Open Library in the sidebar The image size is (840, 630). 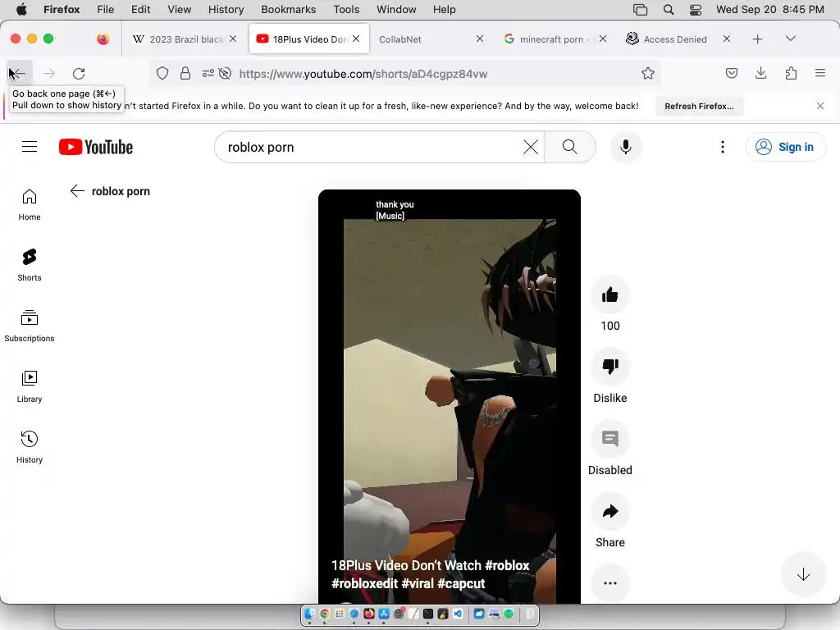coord(30,386)
